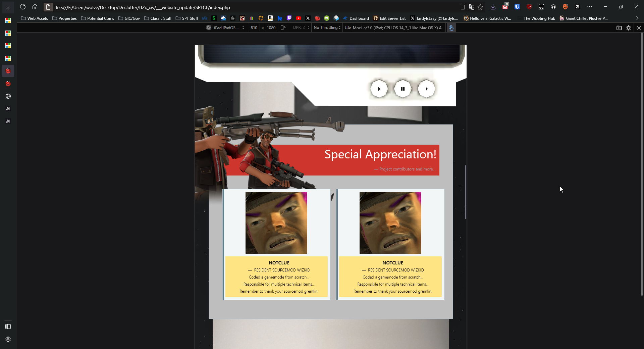Click the viewport's inner vertical scrollbar thumb
The image size is (644, 349).
[466, 192]
